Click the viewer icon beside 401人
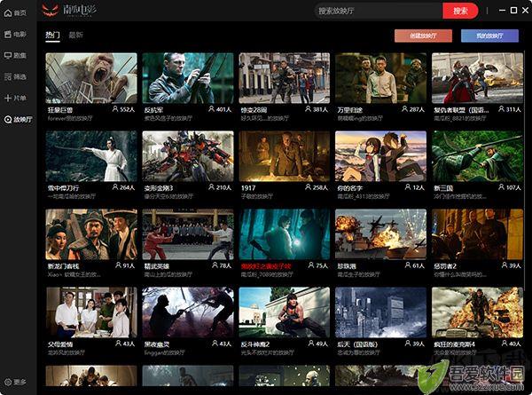 pos(211,109)
